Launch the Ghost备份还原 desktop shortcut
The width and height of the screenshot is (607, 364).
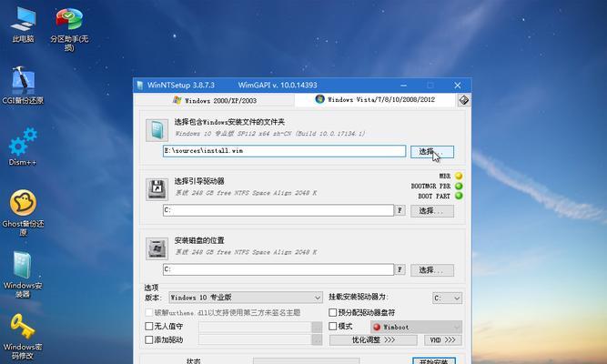(x=23, y=213)
